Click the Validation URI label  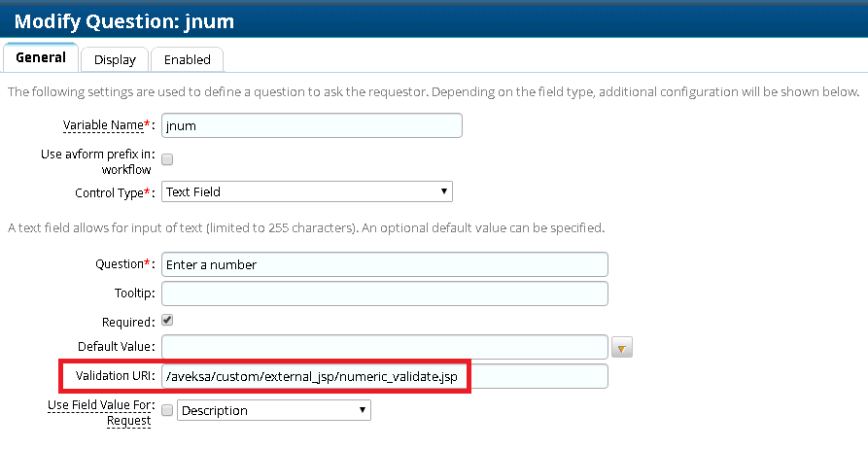point(108,376)
